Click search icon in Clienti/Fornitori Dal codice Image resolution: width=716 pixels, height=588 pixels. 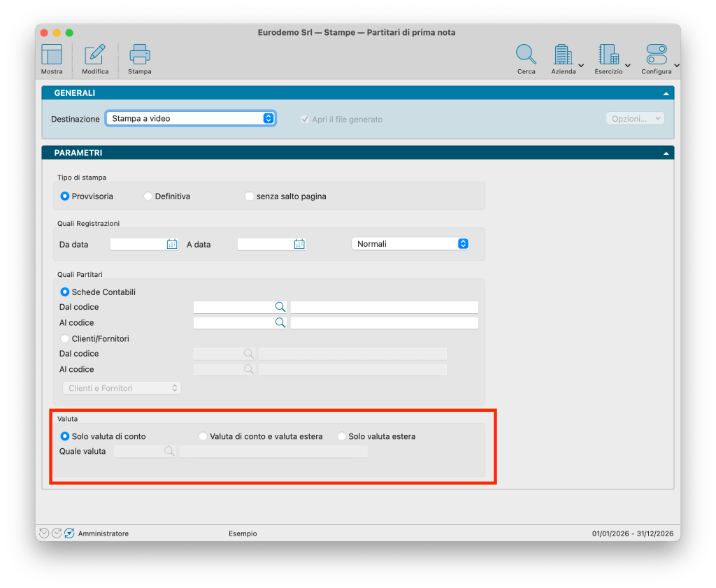point(248,353)
